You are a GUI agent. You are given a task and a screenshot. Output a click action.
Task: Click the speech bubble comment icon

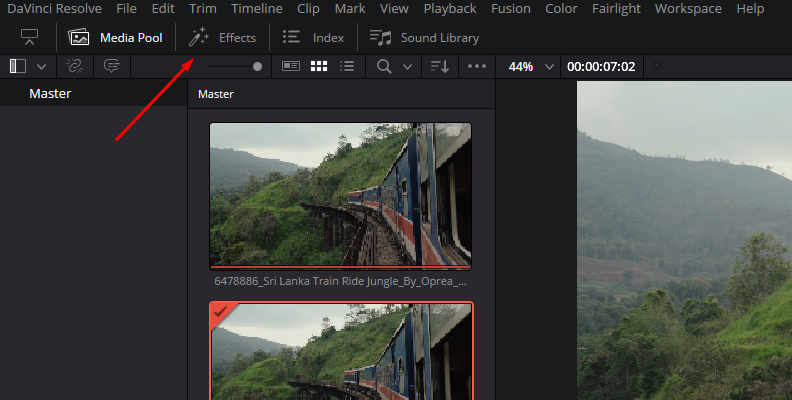point(111,66)
